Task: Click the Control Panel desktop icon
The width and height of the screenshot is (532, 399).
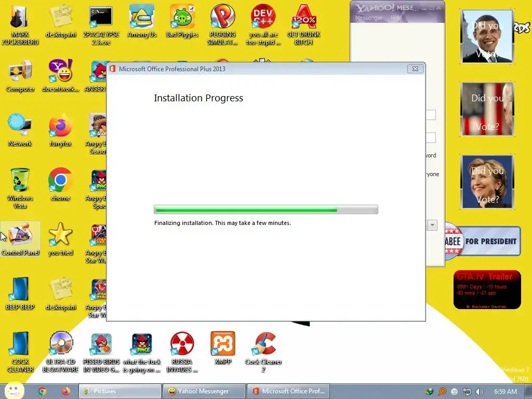Action: point(20,239)
